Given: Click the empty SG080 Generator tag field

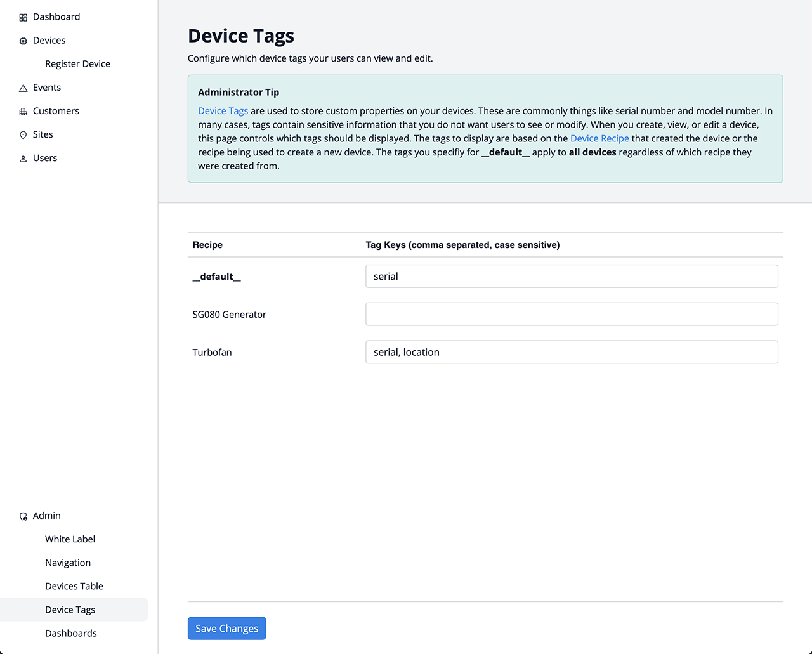Looking at the screenshot, I should (x=571, y=315).
